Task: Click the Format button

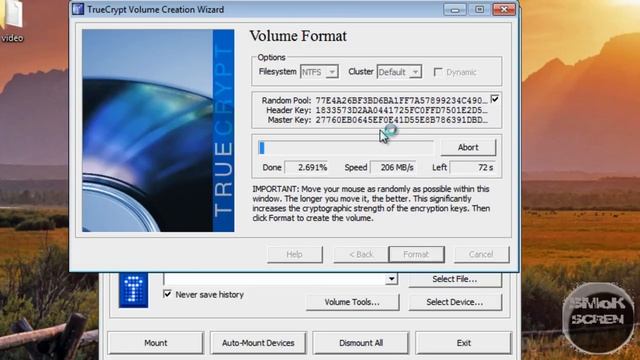Action: (x=416, y=254)
